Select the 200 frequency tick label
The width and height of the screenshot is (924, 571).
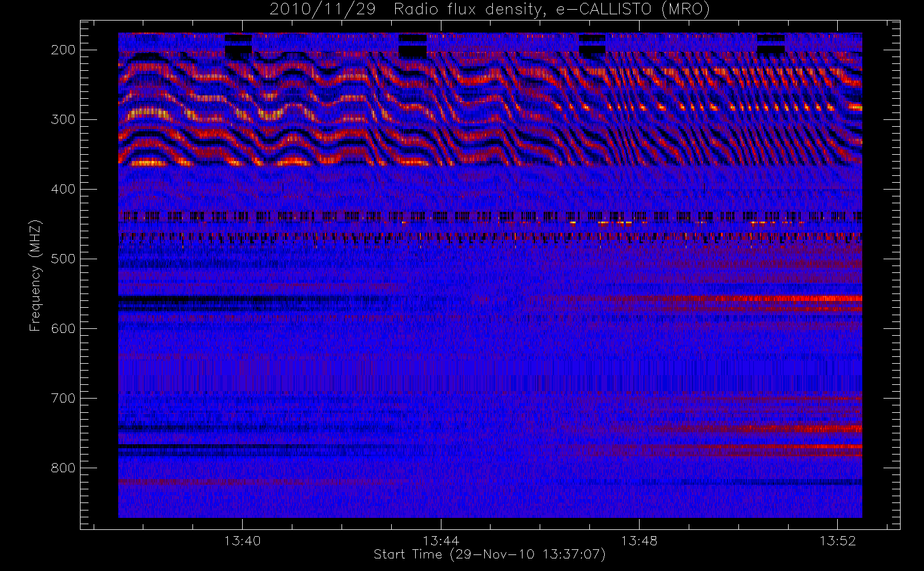63,50
